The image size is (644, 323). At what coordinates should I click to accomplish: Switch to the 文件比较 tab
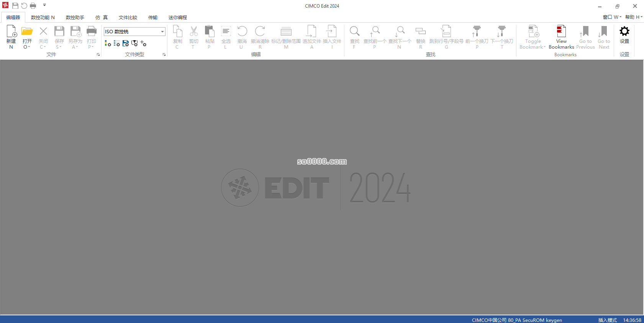click(128, 17)
